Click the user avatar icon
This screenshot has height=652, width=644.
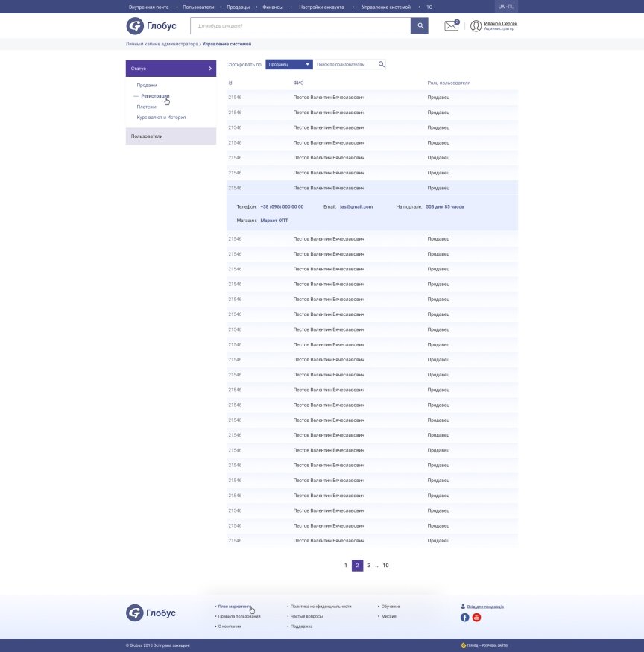[476, 26]
